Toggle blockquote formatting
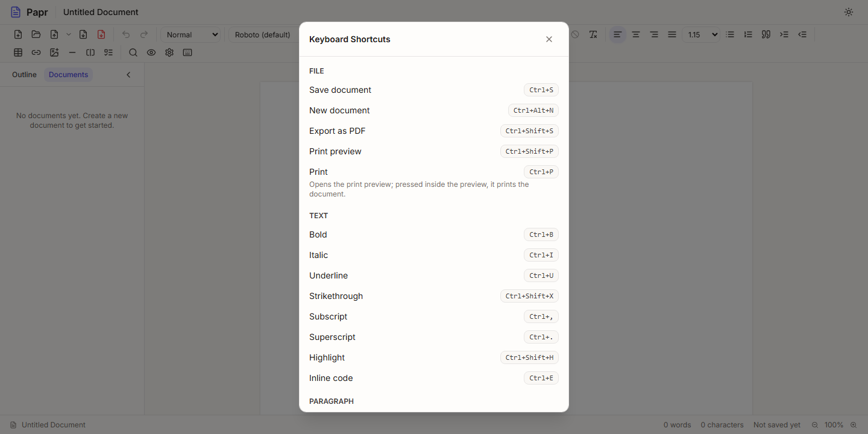This screenshot has height=434, width=868. (766, 34)
